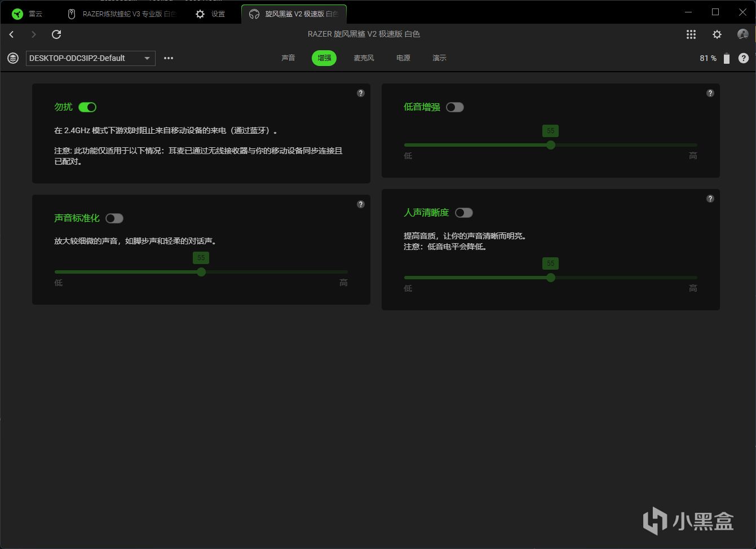
Task: Show help for the 低音增强 card
Action: 710,93
